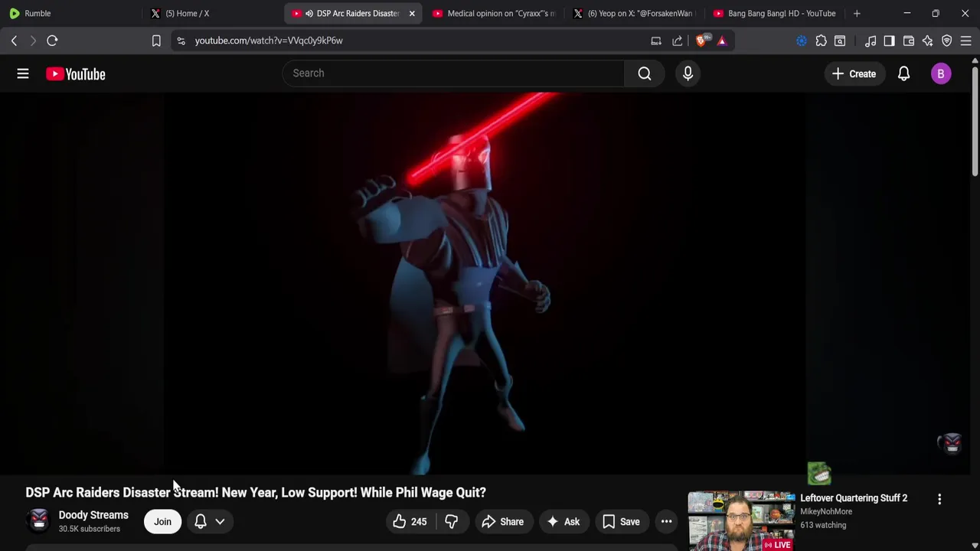Open options for Leftover Quartering Stuff 2
The image size is (980, 551).
[939, 499]
